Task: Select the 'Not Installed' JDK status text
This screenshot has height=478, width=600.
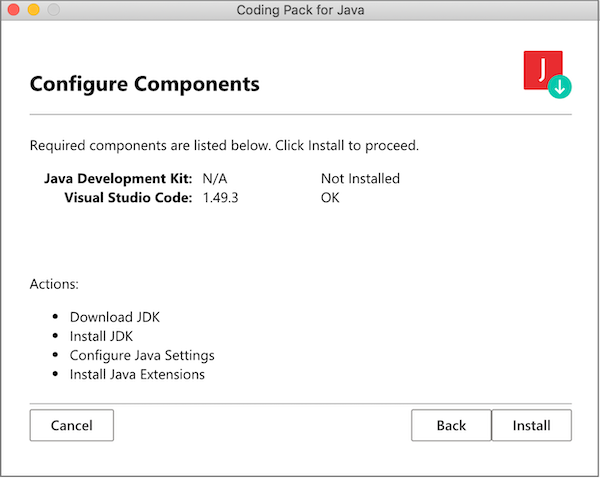Action: 360,179
